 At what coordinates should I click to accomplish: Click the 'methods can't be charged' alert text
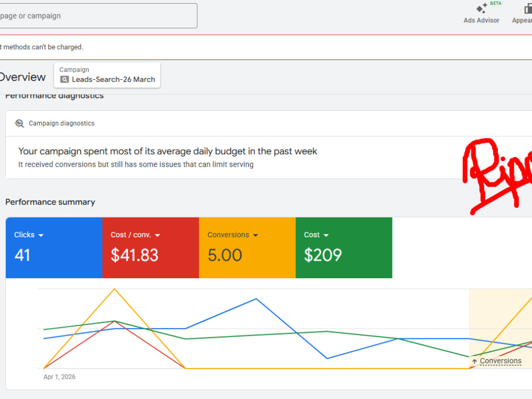41,47
